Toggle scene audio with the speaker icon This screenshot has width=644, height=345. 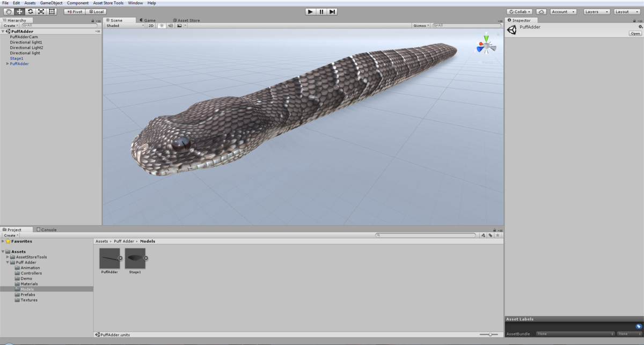coord(171,25)
